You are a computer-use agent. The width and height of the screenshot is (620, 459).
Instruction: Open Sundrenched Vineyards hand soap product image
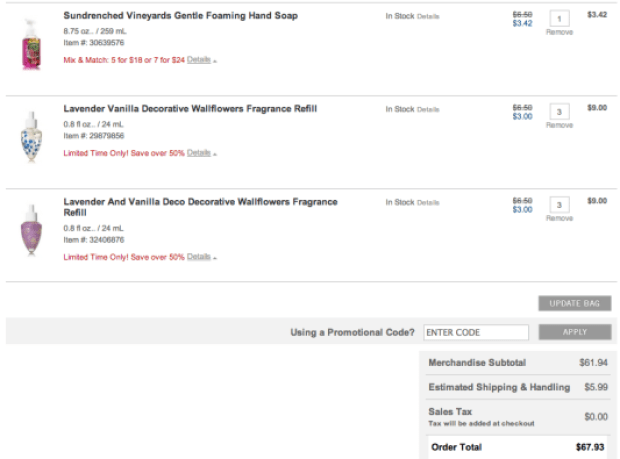[x=31, y=45]
